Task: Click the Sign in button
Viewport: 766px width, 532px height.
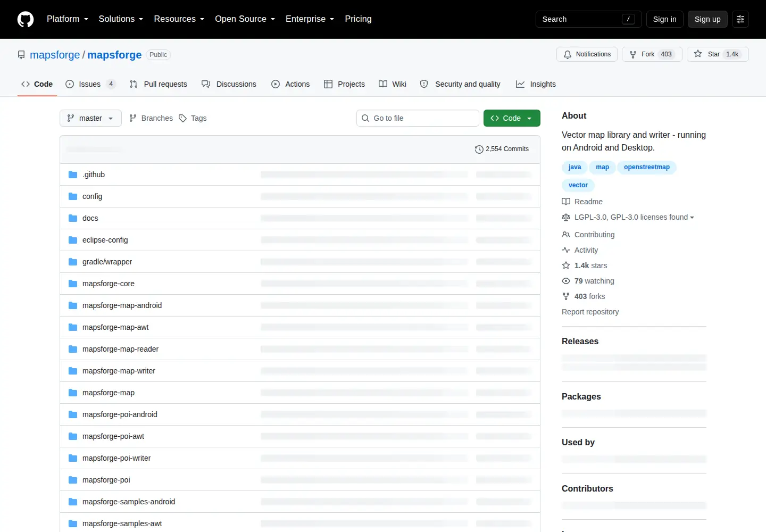Action: click(x=665, y=19)
